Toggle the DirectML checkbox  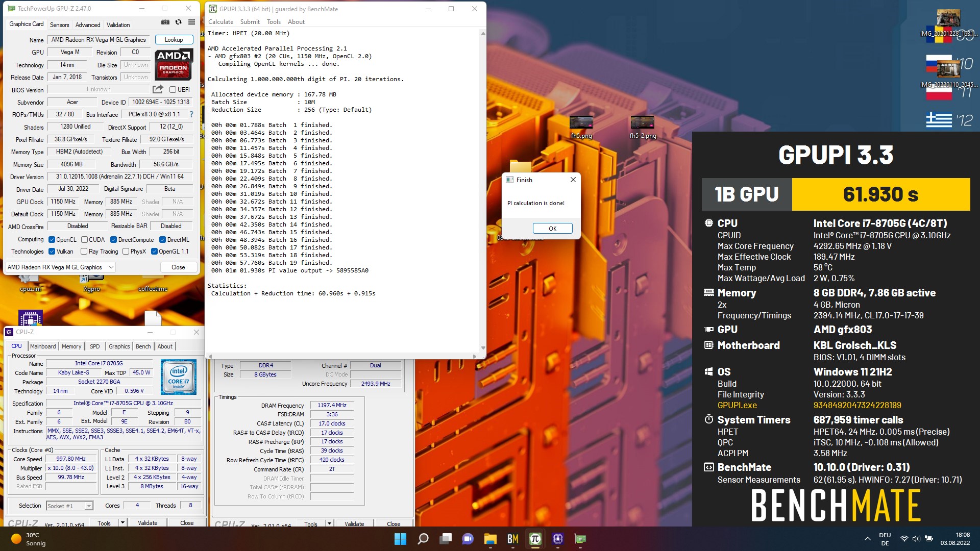162,240
